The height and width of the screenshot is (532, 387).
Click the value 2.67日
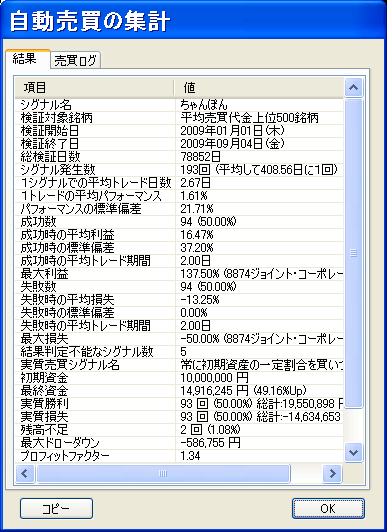coord(195,183)
